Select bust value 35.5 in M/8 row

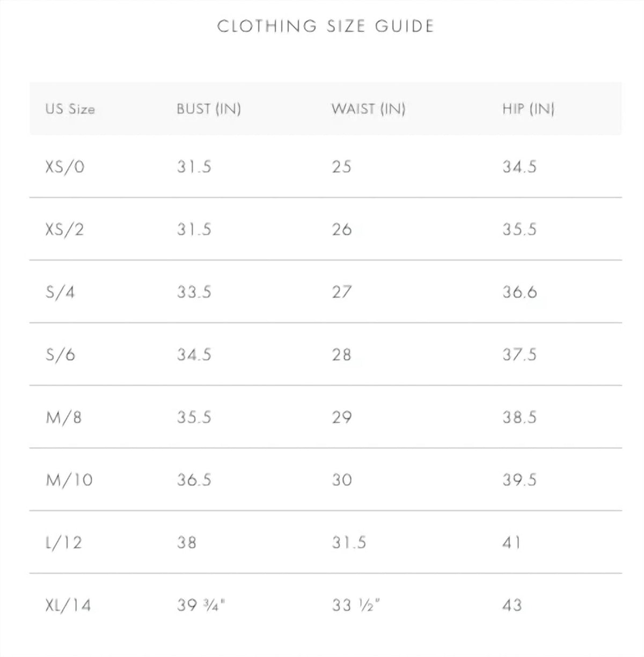(194, 417)
